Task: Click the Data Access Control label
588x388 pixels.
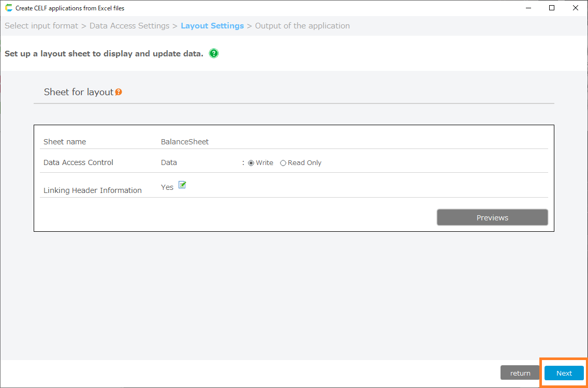Action: [78, 162]
